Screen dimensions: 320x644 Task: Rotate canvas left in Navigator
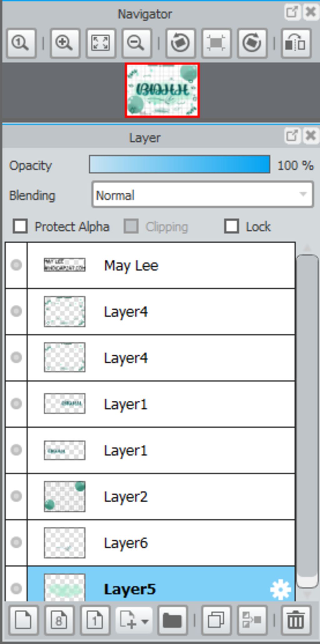pos(180,43)
